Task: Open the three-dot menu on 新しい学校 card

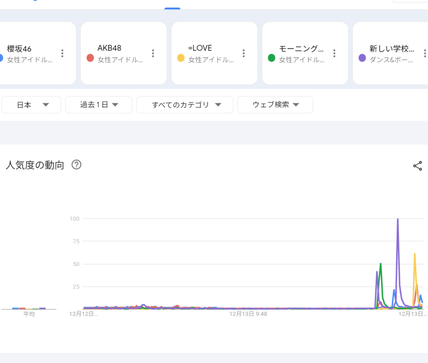Action: (x=425, y=53)
